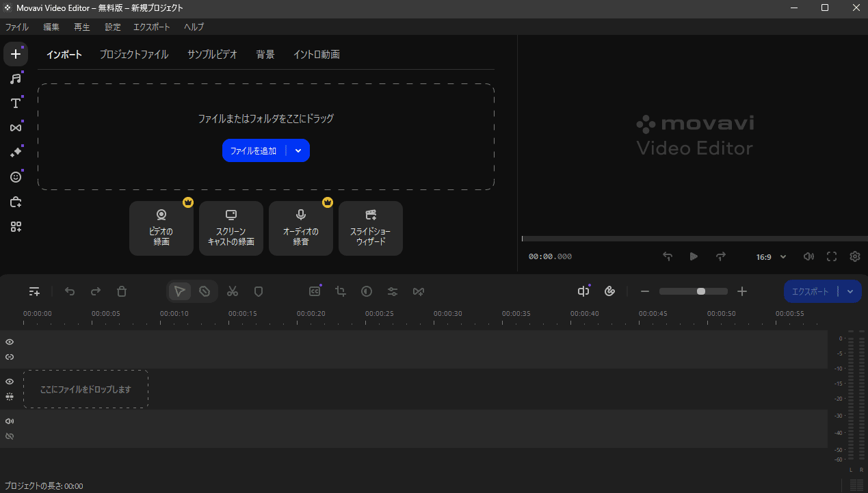Screen dimensions: 868x493
Task: Open the music/audio panel in the sidebar
Action: click(x=16, y=78)
